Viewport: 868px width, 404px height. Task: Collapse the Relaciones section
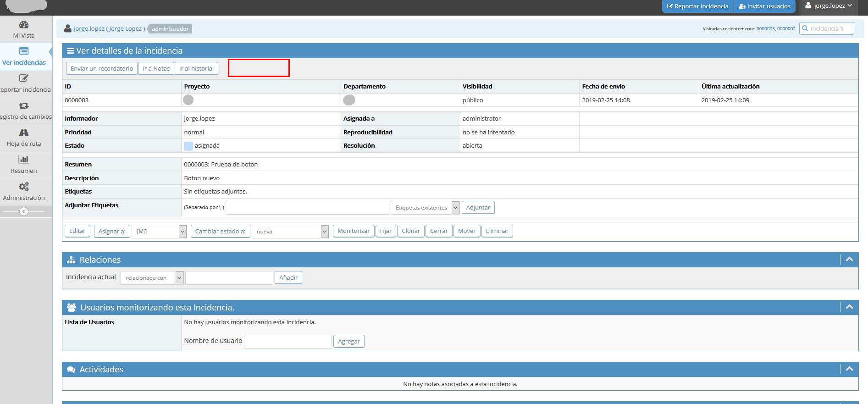pyautogui.click(x=849, y=260)
